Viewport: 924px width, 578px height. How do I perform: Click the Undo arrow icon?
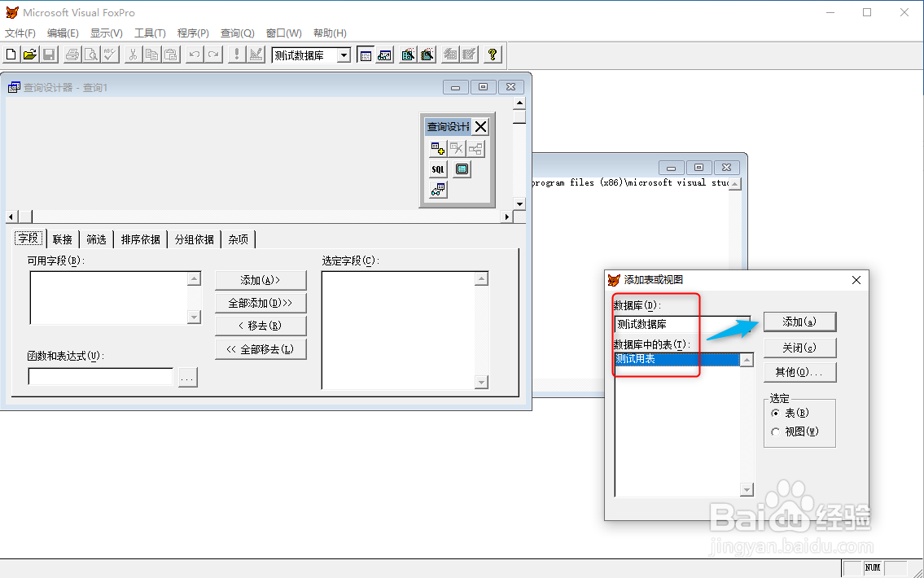(195, 55)
